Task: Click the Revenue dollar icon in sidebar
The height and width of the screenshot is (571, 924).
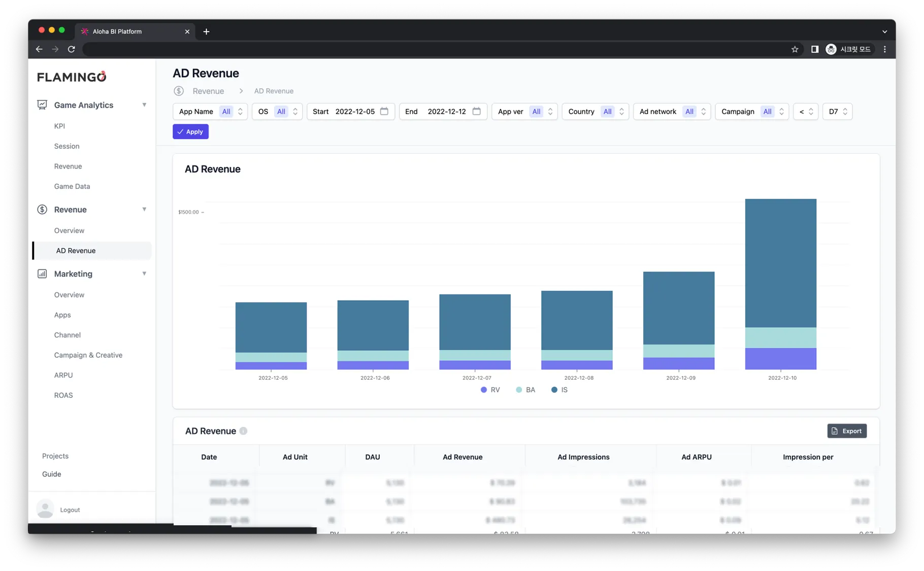Action: click(42, 210)
